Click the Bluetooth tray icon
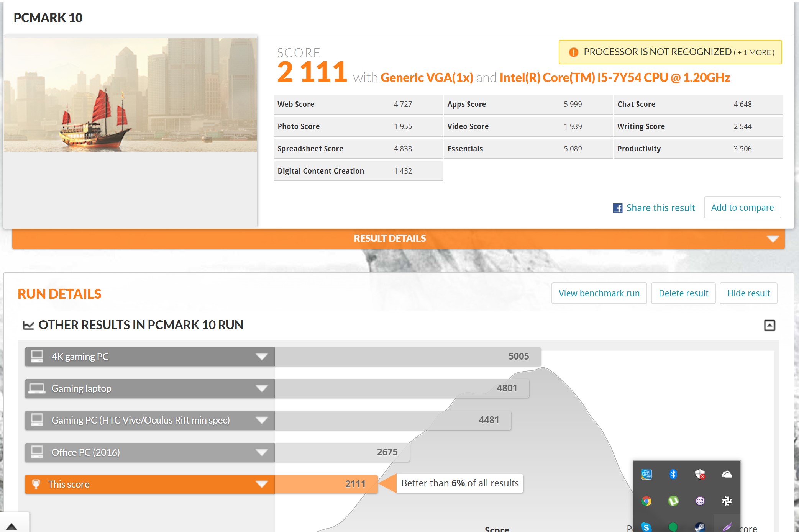Viewport: 799px width, 532px height. point(673,474)
